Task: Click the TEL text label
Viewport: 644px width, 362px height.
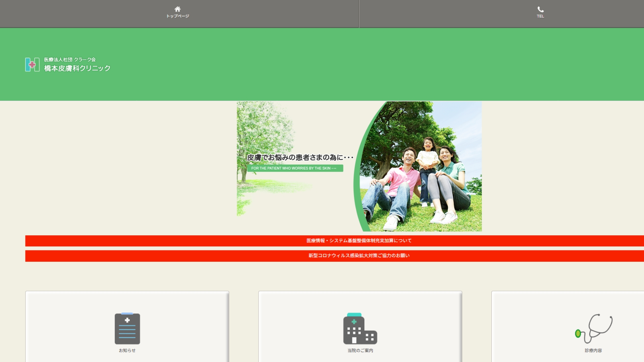Action: coord(540,16)
